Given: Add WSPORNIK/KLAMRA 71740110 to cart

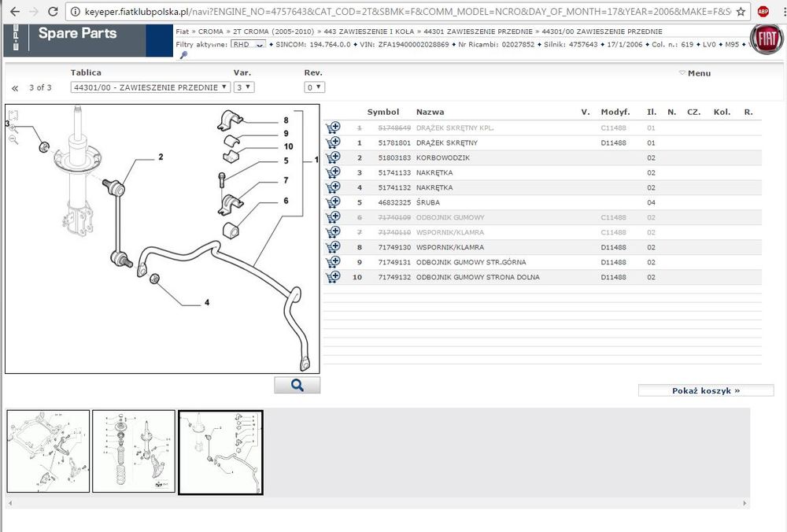Looking at the screenshot, I should (x=333, y=232).
